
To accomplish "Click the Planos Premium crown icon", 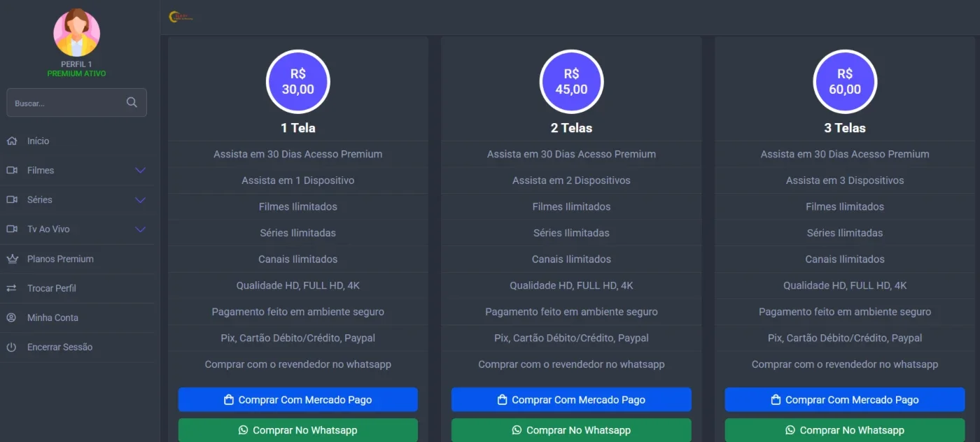I will pos(12,259).
